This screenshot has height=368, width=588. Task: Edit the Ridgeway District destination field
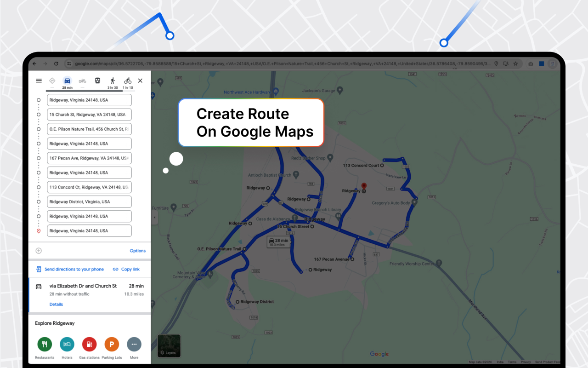pos(89,202)
